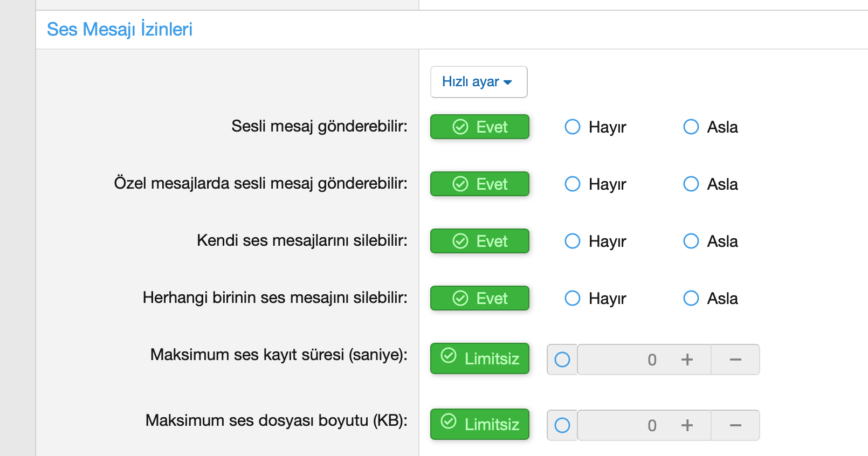
Task: Select Hayır for Kendi ses mesajlarını silebilir
Action: point(595,241)
